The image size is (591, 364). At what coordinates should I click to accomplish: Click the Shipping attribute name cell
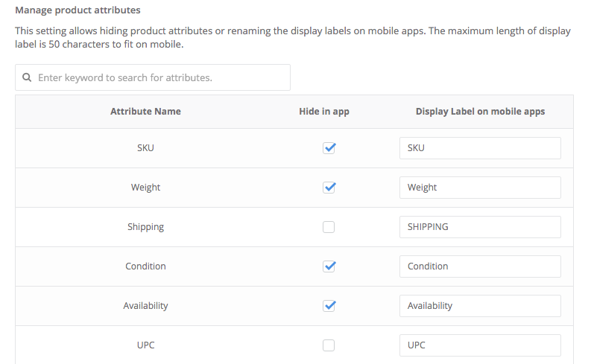pyautogui.click(x=145, y=226)
